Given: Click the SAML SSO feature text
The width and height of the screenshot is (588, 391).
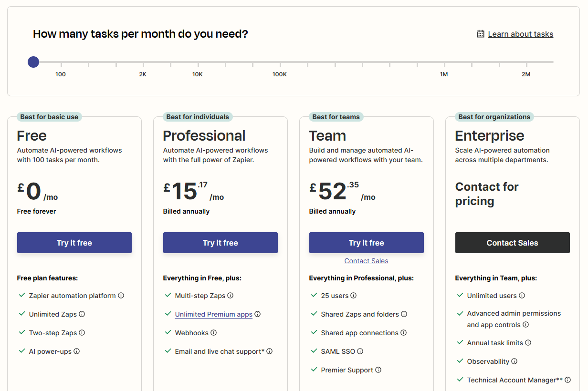Looking at the screenshot, I should [338, 351].
